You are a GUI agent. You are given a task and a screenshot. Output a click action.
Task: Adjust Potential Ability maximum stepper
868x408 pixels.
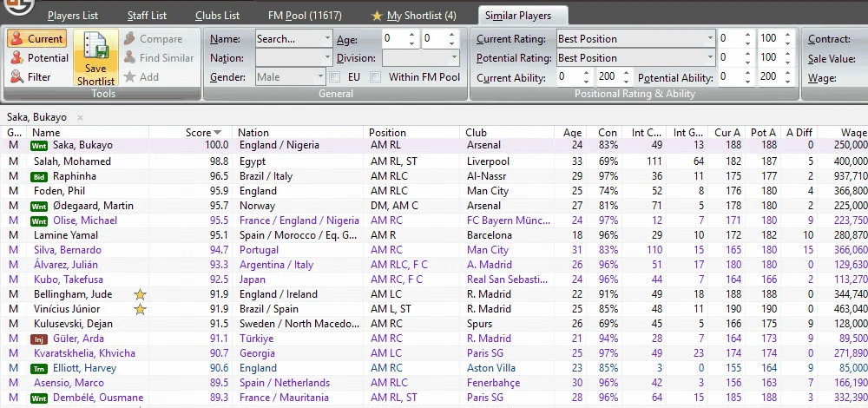coord(788,77)
